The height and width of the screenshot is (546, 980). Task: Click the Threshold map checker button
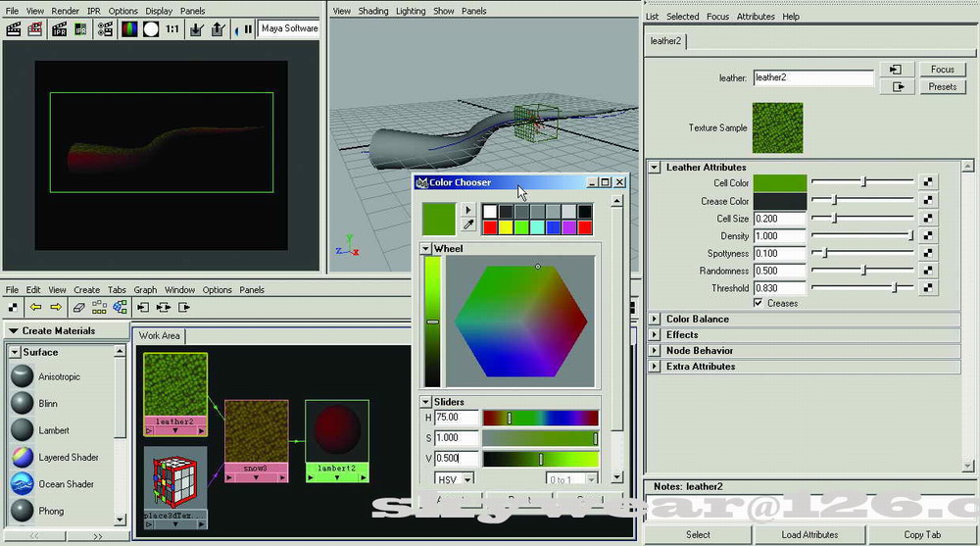928,287
